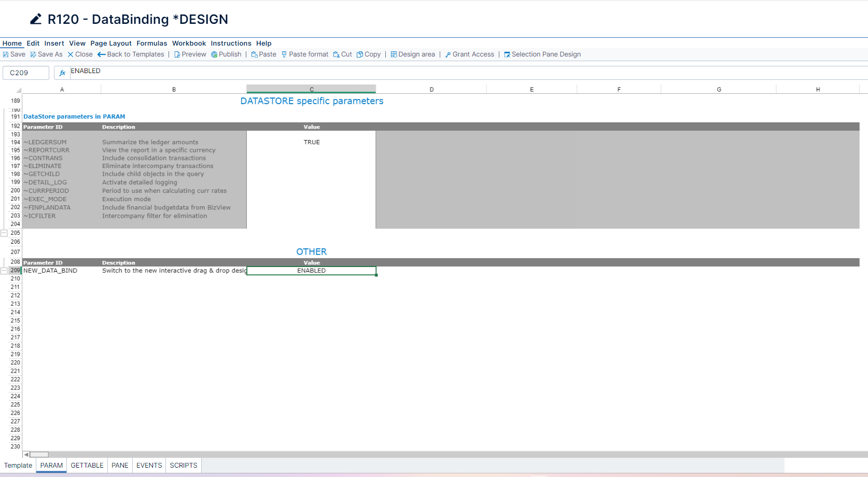The height and width of the screenshot is (477, 868).
Task: Switch to the GETTABLE sheet tab
Action: 87,466
